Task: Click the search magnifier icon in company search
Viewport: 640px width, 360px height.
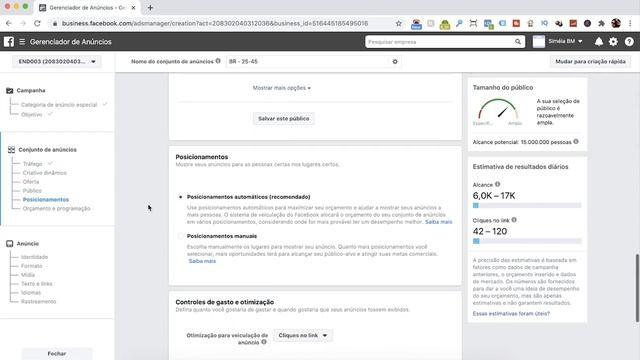Action: click(518, 42)
